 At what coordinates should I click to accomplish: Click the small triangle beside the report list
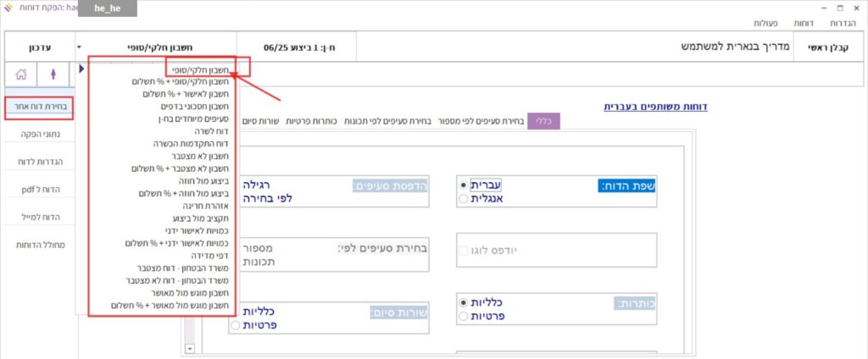click(81, 68)
